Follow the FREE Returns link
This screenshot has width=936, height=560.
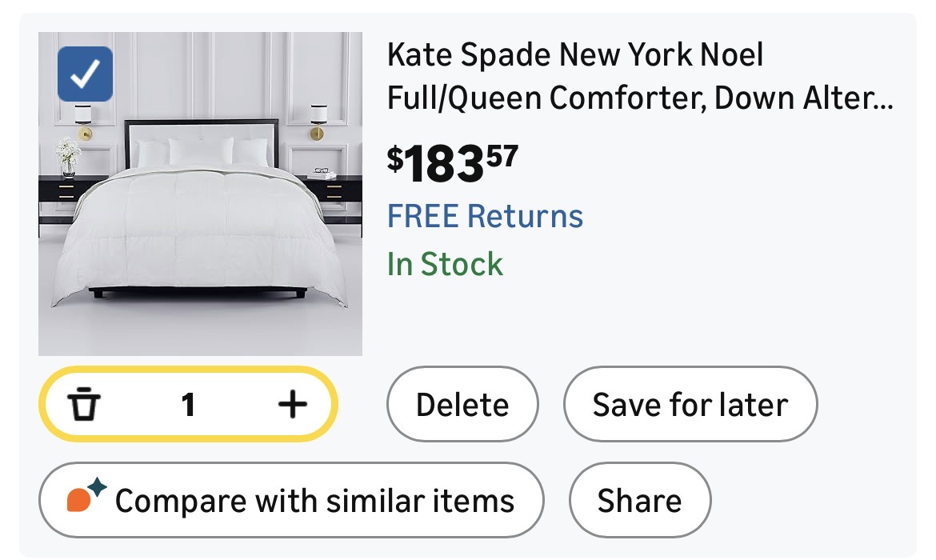pyautogui.click(x=485, y=216)
